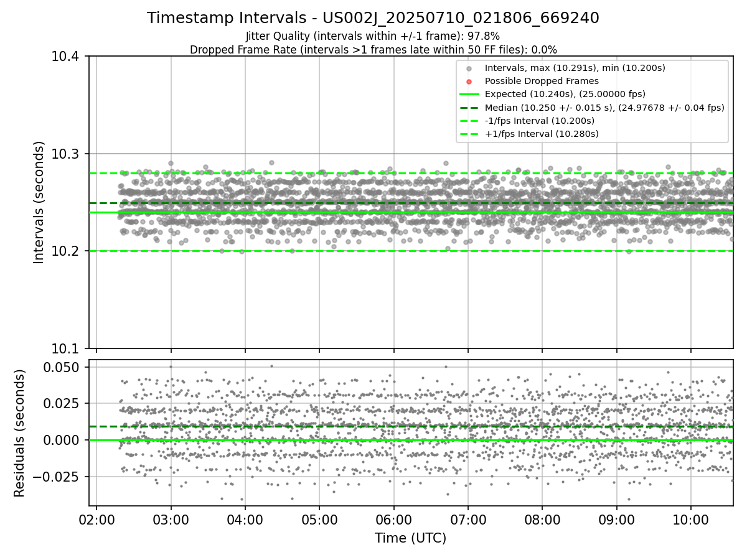Click the 02:00 time tick label
The image size is (747, 560).
point(96,520)
